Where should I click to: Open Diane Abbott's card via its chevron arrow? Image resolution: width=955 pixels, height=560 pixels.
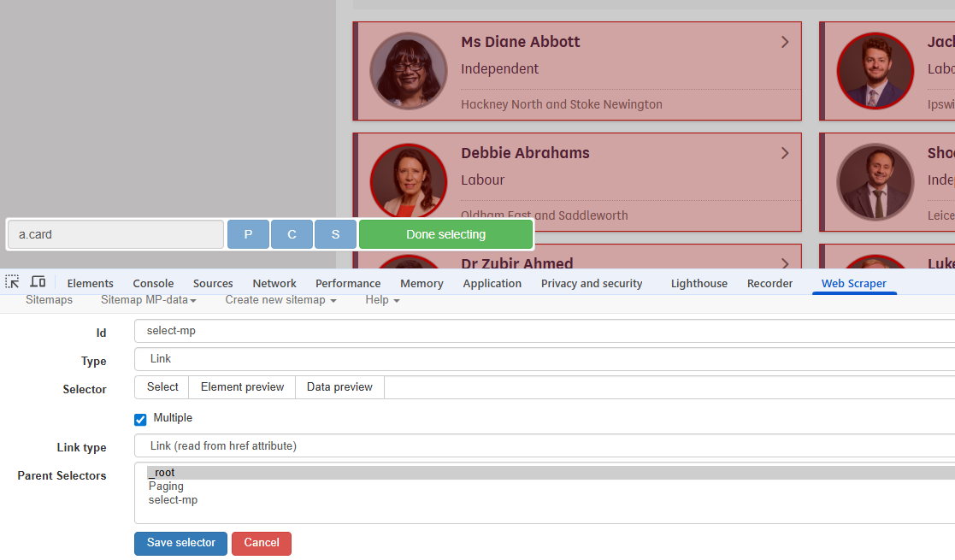(785, 41)
